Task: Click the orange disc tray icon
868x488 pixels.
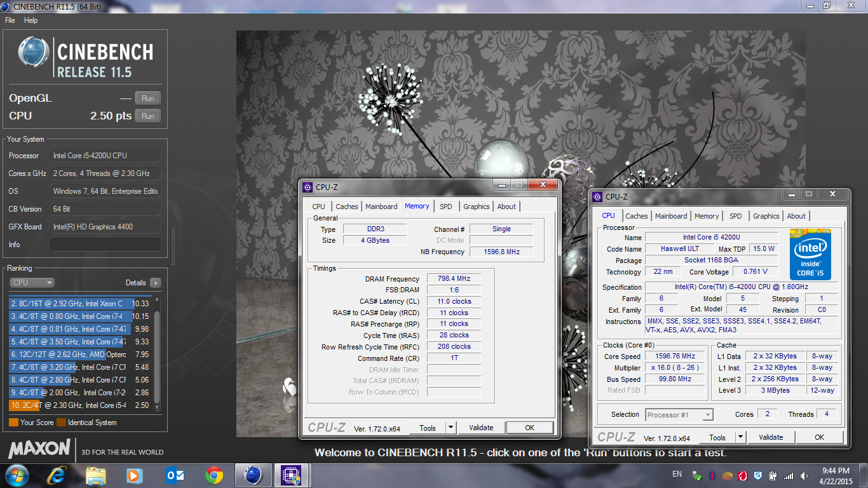Action: [x=728, y=476]
